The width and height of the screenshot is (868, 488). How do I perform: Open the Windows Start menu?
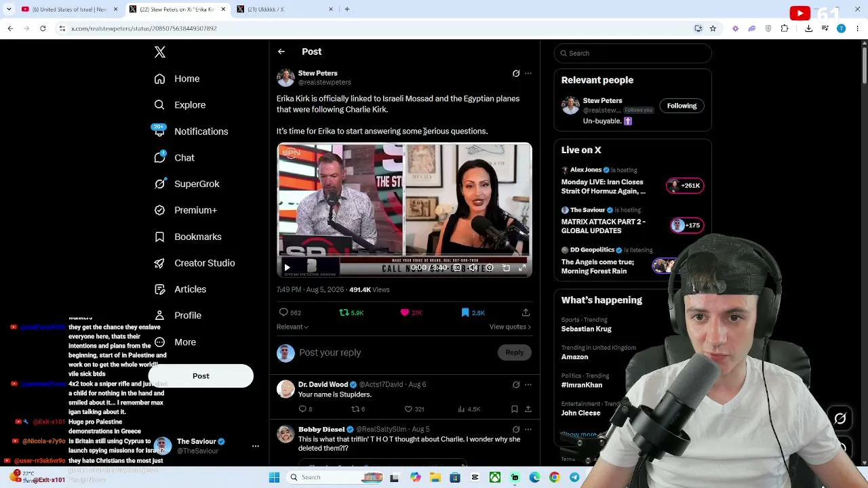[x=274, y=478]
